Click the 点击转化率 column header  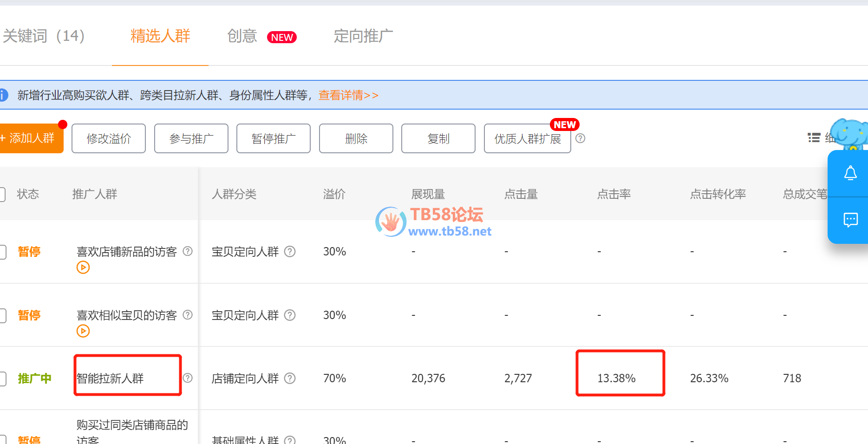coord(718,194)
